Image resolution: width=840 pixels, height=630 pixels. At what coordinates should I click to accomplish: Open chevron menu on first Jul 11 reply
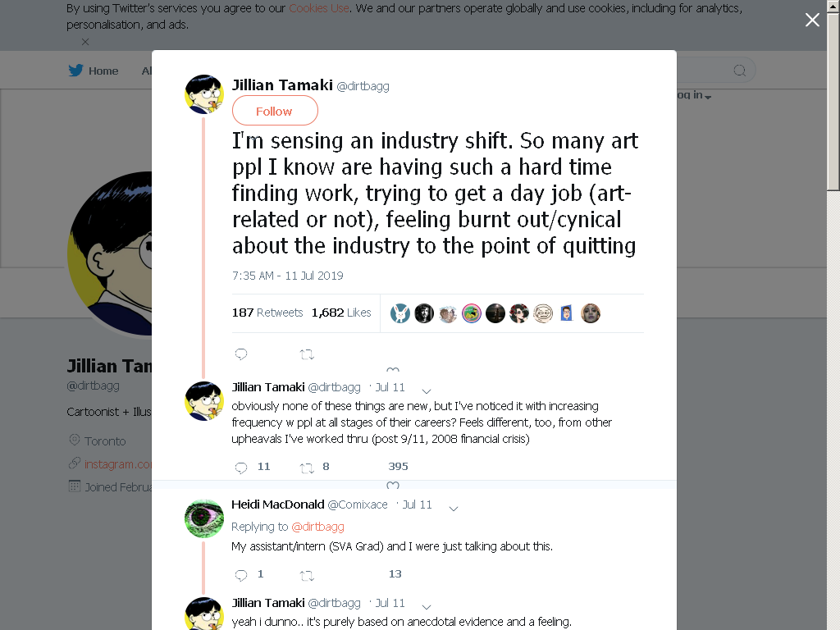427,390
